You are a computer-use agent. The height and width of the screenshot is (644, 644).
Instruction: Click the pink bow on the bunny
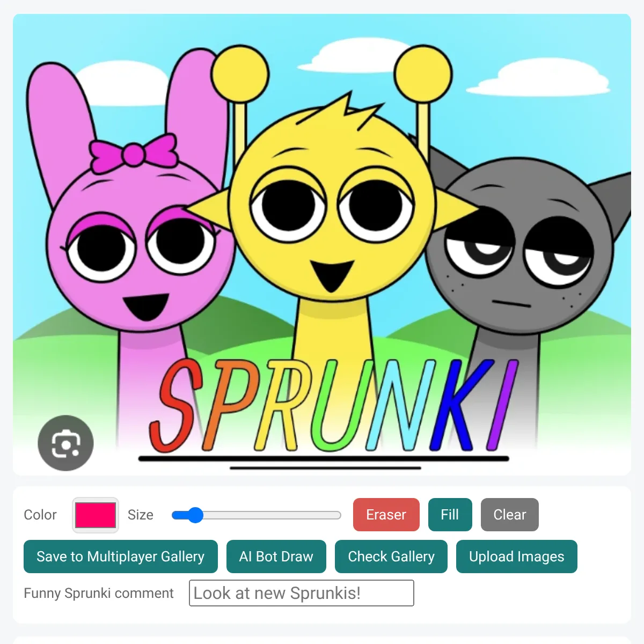tap(134, 152)
